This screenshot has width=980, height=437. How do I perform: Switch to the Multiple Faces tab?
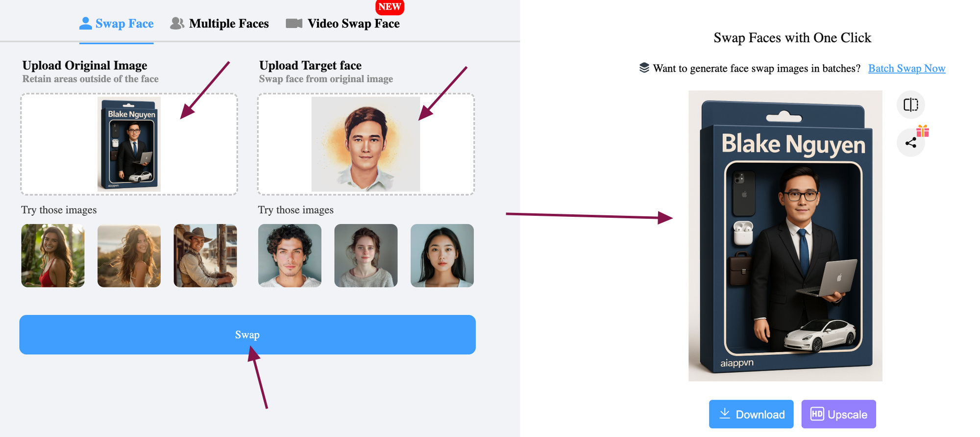(220, 24)
